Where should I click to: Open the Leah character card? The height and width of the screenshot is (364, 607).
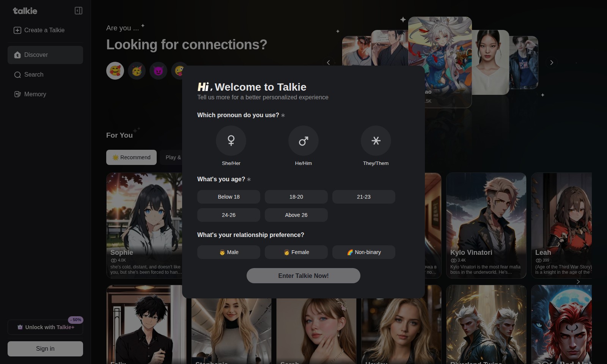pyautogui.click(x=561, y=226)
